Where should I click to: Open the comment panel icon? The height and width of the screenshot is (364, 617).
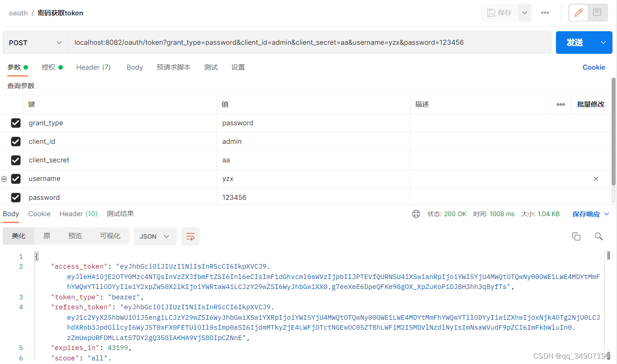[x=597, y=12]
